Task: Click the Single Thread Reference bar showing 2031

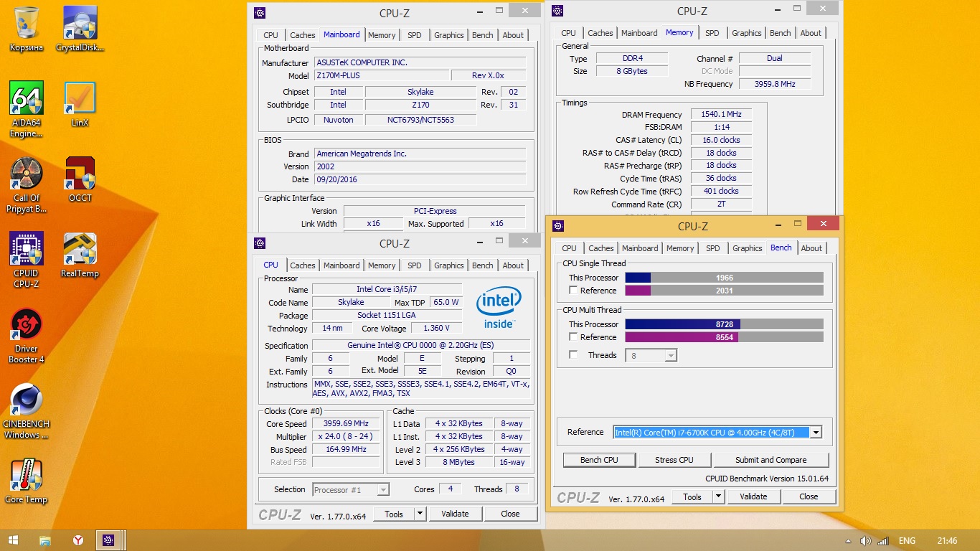Action: (725, 291)
